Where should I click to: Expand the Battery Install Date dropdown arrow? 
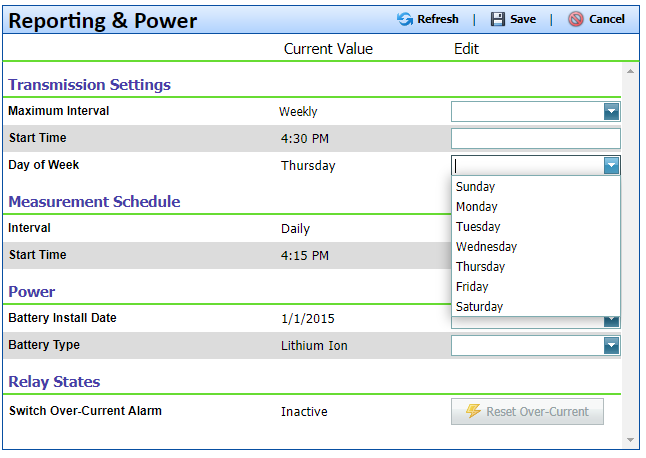coord(611,321)
